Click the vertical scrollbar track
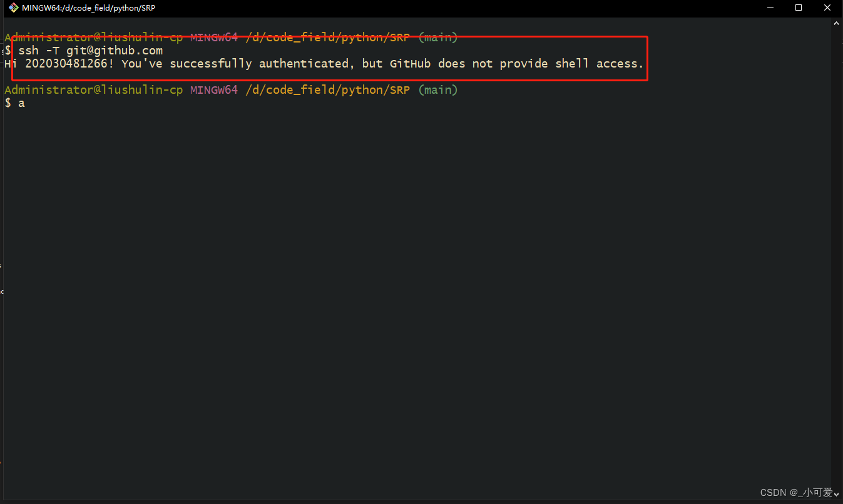Image resolution: width=843 pixels, height=504 pixels. click(x=837, y=258)
